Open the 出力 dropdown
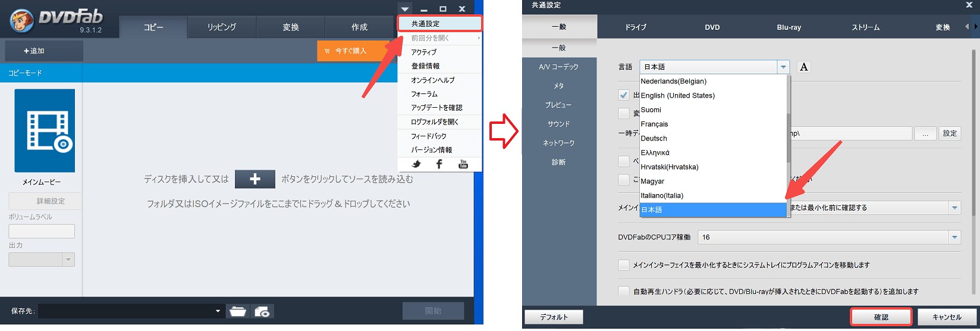Image resolution: width=980 pixels, height=331 pixels. (42, 260)
